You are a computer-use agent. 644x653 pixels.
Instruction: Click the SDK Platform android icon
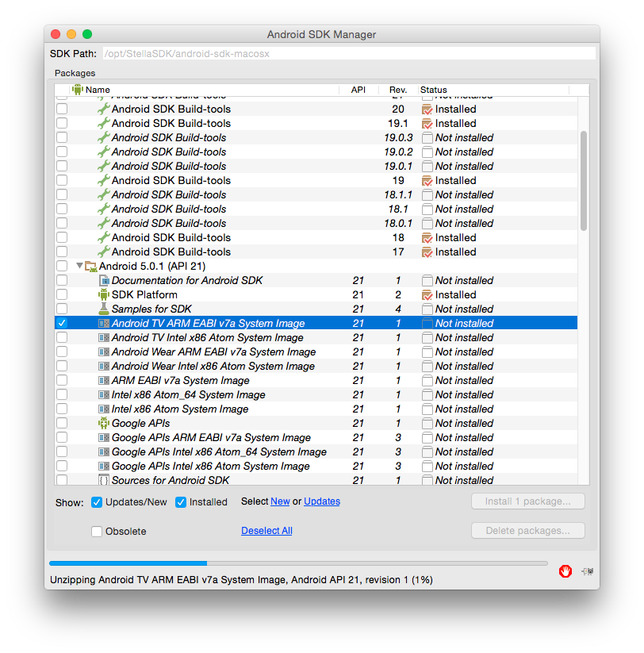(104, 295)
